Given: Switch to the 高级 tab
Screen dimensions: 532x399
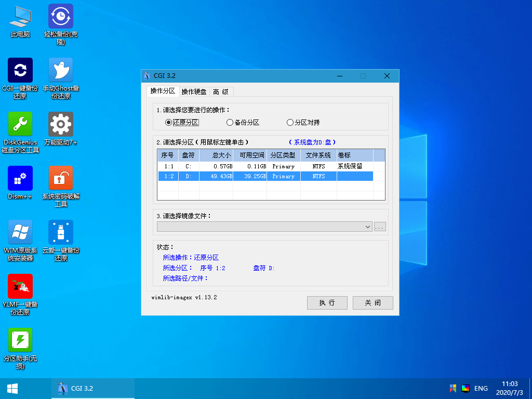Looking at the screenshot, I should (221, 92).
